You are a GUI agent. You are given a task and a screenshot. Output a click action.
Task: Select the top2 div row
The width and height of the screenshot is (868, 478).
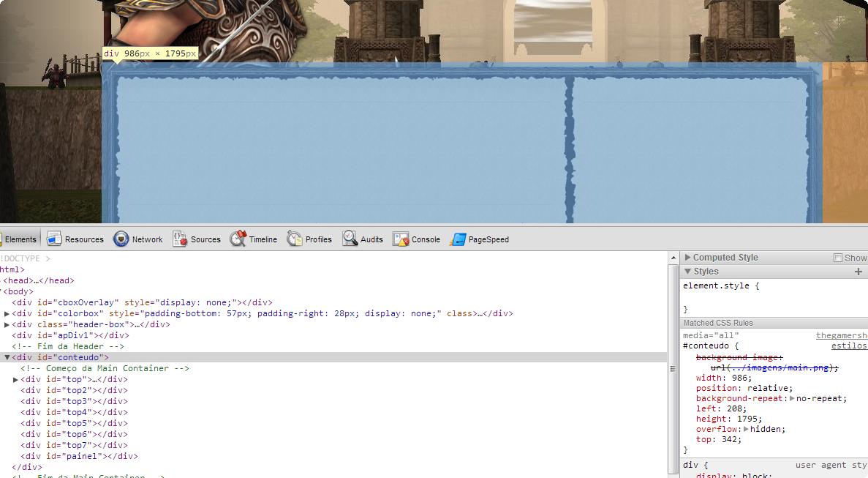tap(74, 390)
